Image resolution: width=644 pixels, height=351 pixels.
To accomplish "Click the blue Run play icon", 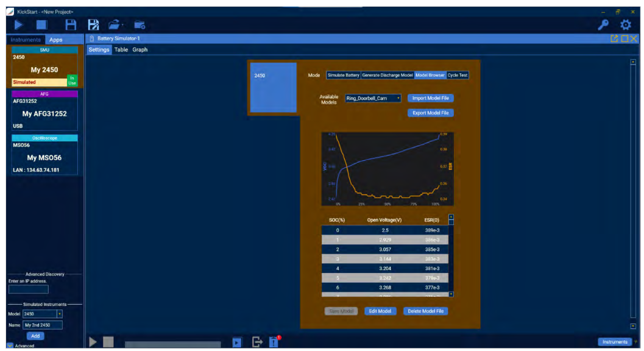I will click(19, 24).
